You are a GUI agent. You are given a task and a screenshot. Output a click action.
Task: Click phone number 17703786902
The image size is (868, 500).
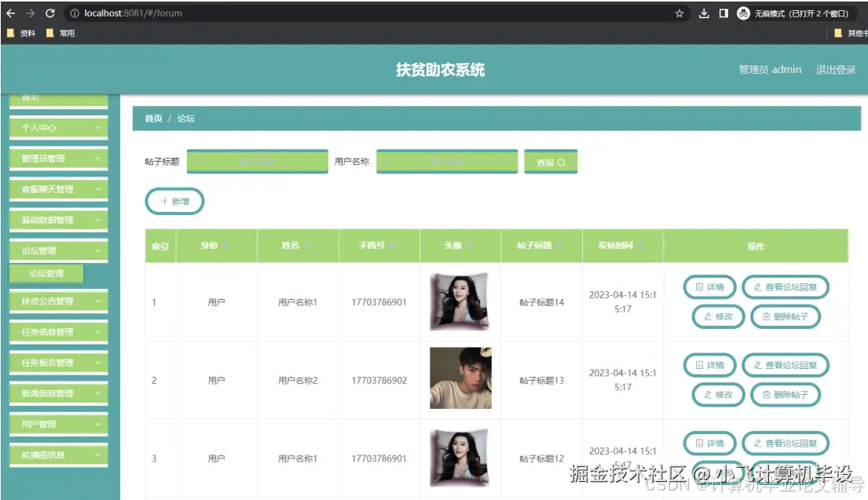pos(379,381)
